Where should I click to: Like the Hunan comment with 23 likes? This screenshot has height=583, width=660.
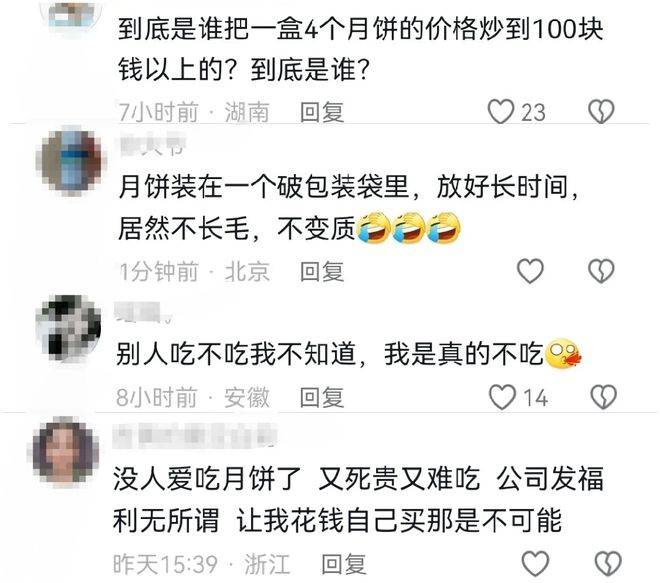[501, 112]
